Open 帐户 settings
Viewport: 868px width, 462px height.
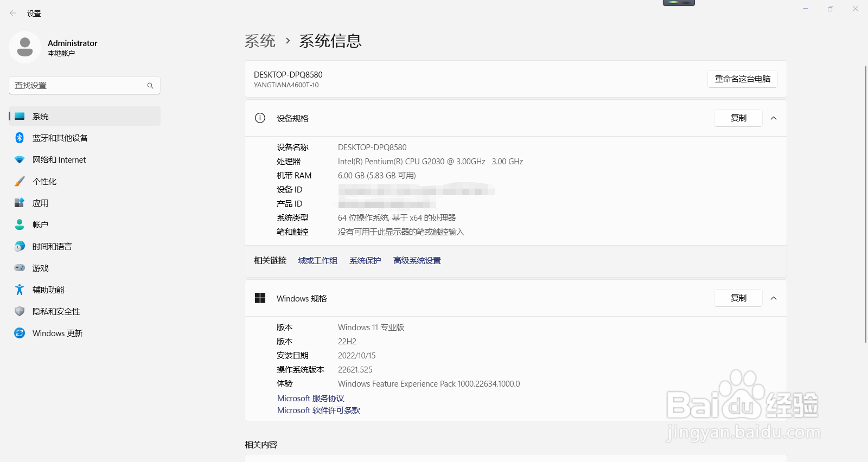(x=85, y=224)
